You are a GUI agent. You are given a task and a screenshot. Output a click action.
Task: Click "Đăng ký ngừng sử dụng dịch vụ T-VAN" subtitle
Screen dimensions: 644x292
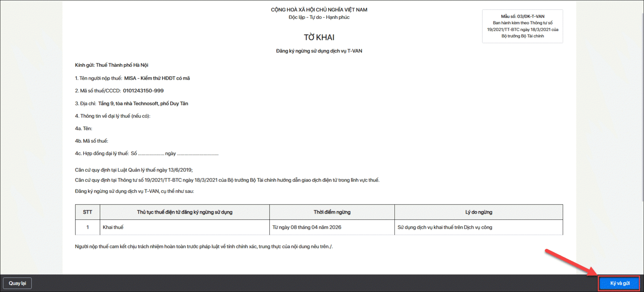click(x=319, y=51)
